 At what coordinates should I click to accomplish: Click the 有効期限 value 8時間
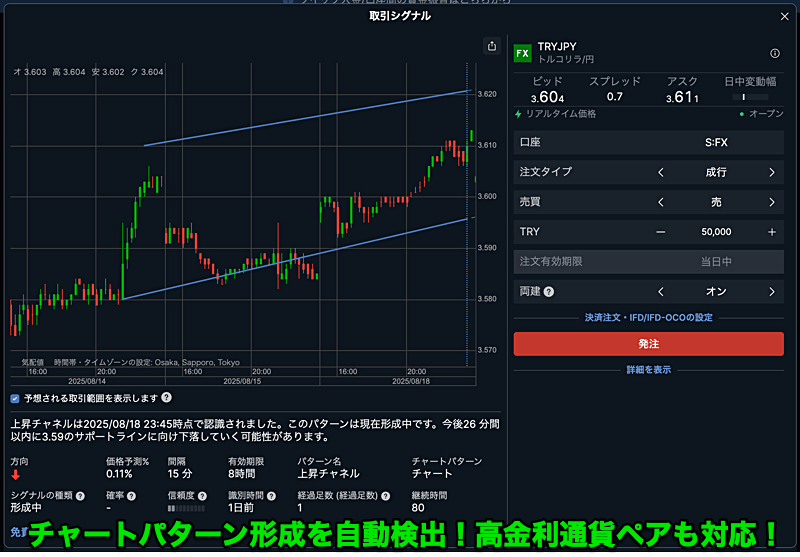click(x=241, y=474)
